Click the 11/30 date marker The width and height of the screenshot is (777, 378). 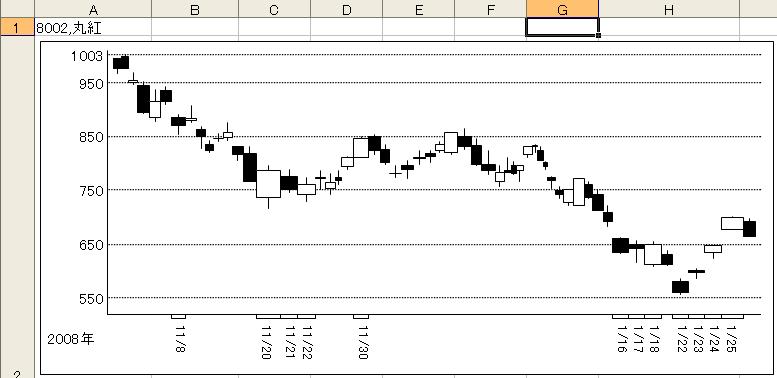pyautogui.click(x=361, y=317)
